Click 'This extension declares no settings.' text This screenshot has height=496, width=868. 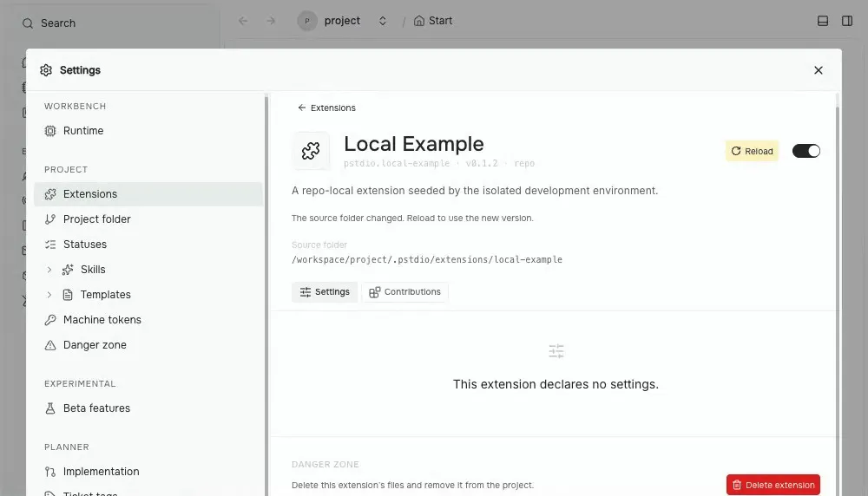click(556, 384)
